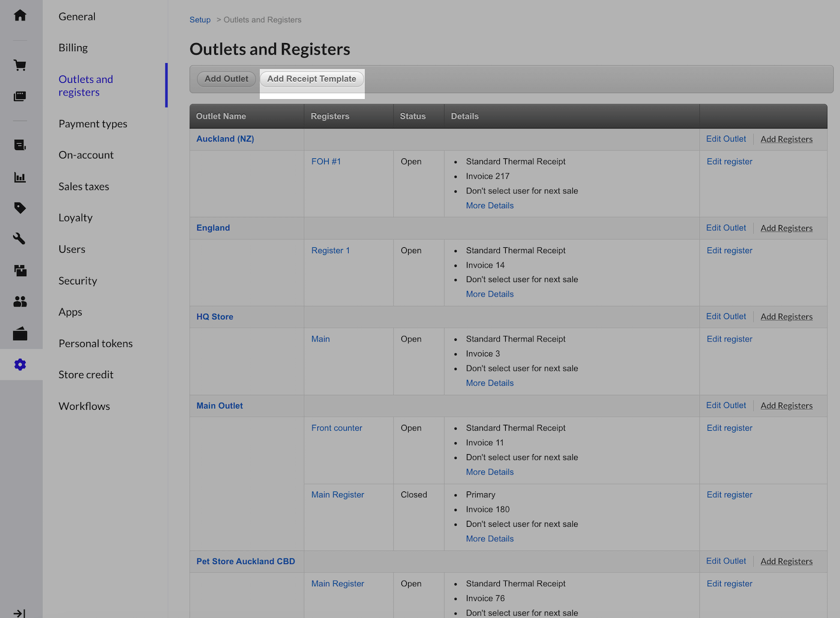840x618 pixels.
Task: Open the Front counter register
Action: tap(337, 428)
